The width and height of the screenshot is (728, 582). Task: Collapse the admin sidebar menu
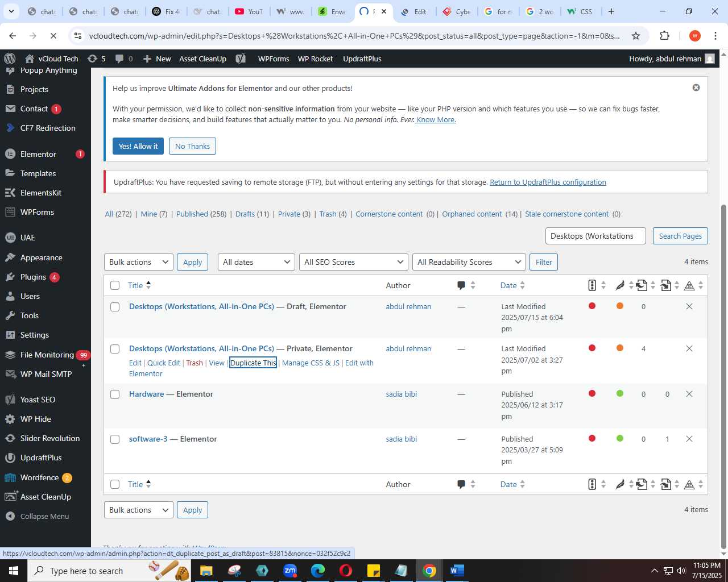44,516
